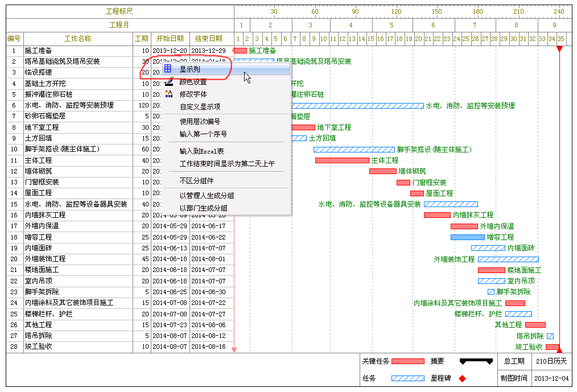Click the 工程月 header row label
The height and width of the screenshot is (392, 577).
coord(119,25)
